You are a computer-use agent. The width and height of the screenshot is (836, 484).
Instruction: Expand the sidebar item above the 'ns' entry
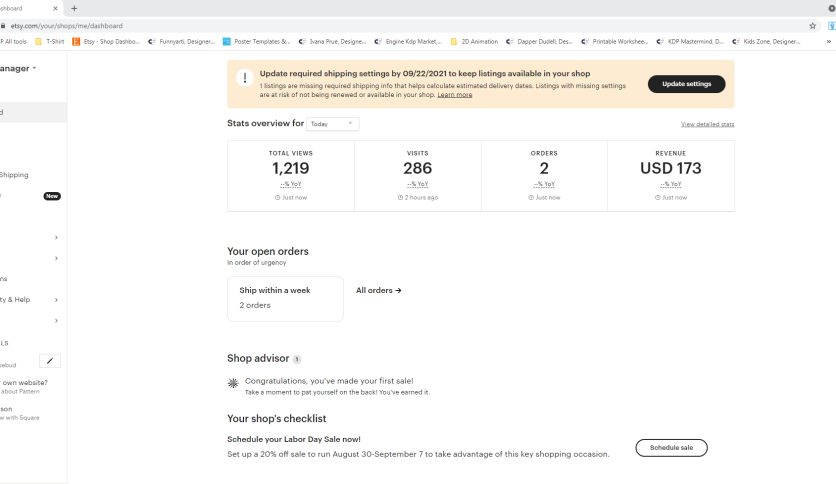coord(56,259)
